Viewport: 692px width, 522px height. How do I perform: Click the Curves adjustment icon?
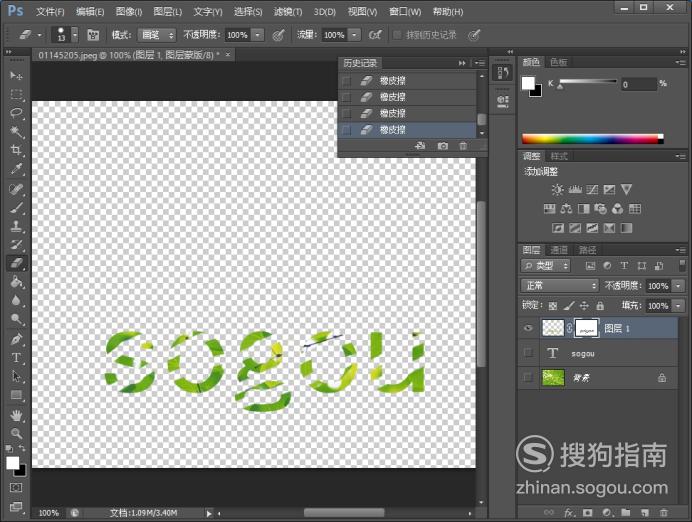pyautogui.click(x=592, y=190)
